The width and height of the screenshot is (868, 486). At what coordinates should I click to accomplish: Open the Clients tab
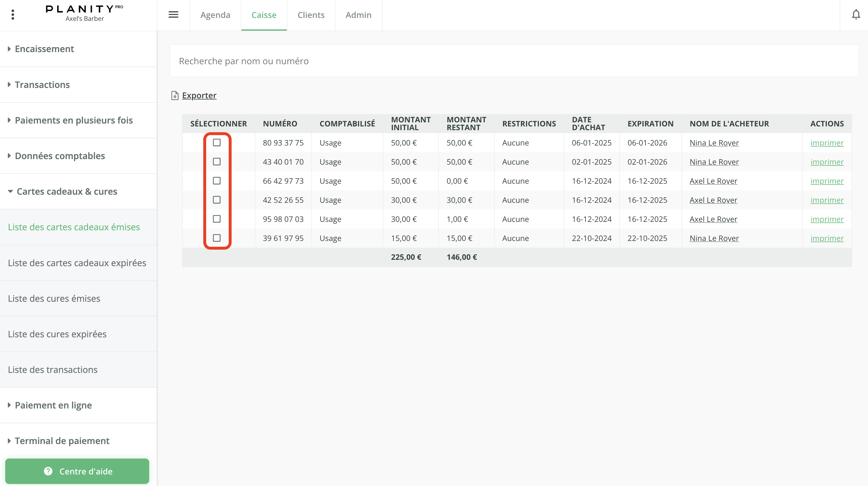click(x=311, y=15)
